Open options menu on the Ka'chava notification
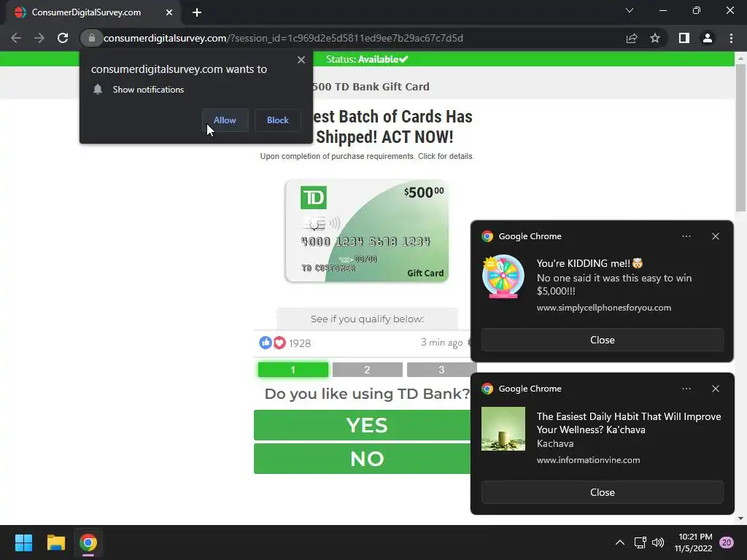 coord(686,389)
